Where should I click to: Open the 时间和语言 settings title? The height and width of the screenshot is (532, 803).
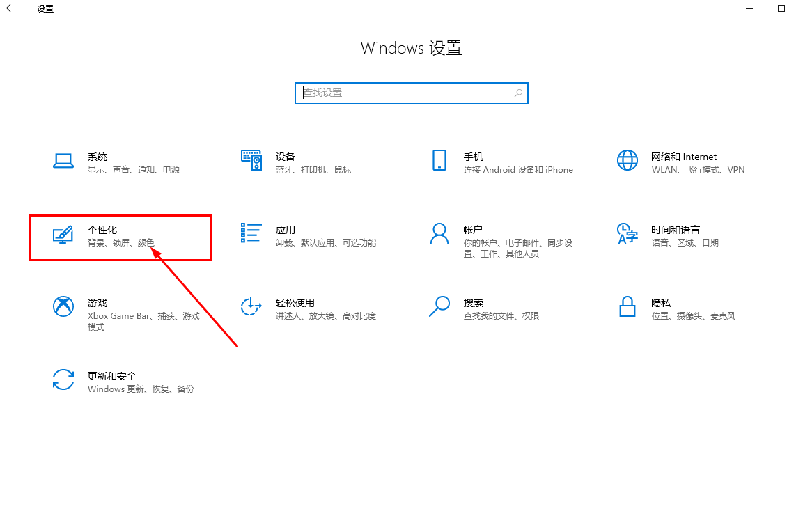pos(676,230)
